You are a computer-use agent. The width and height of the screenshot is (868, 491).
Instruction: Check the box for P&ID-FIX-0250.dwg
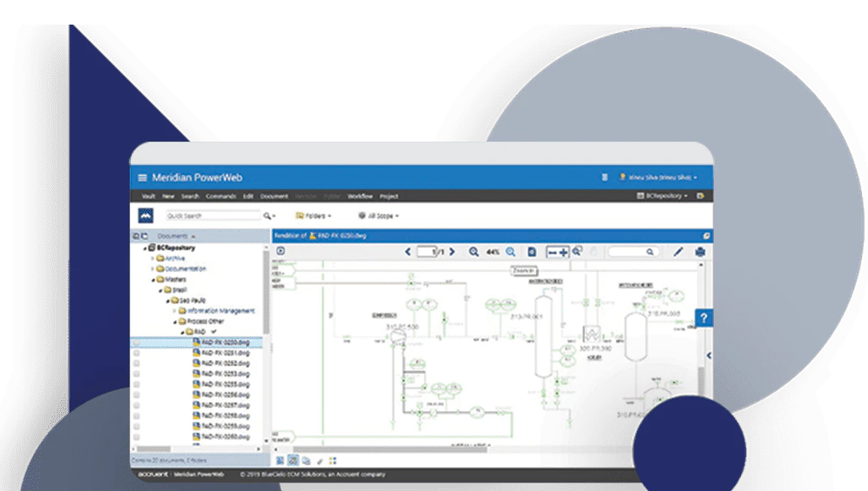point(136,343)
